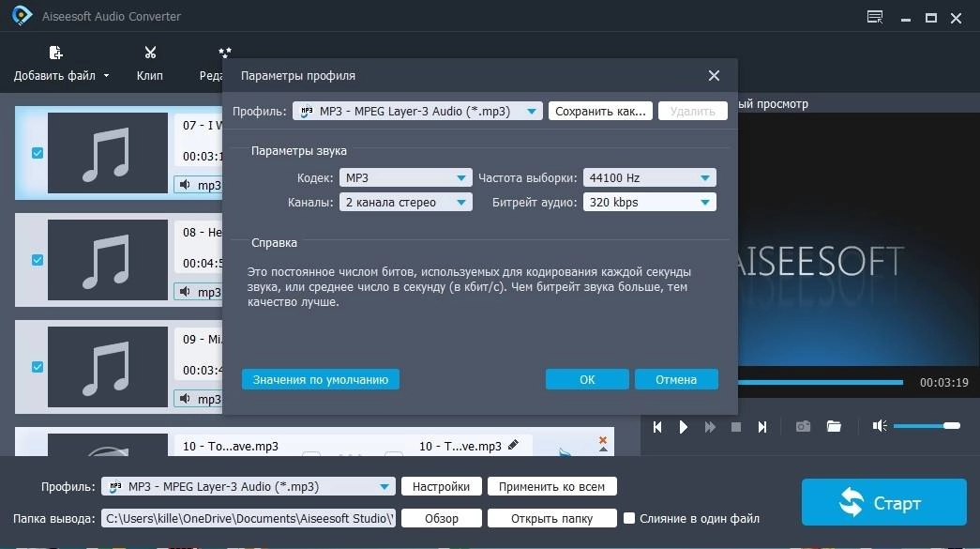The image size is (980, 549).
Task: Click the Параметры звука section label
Action: coord(299,151)
